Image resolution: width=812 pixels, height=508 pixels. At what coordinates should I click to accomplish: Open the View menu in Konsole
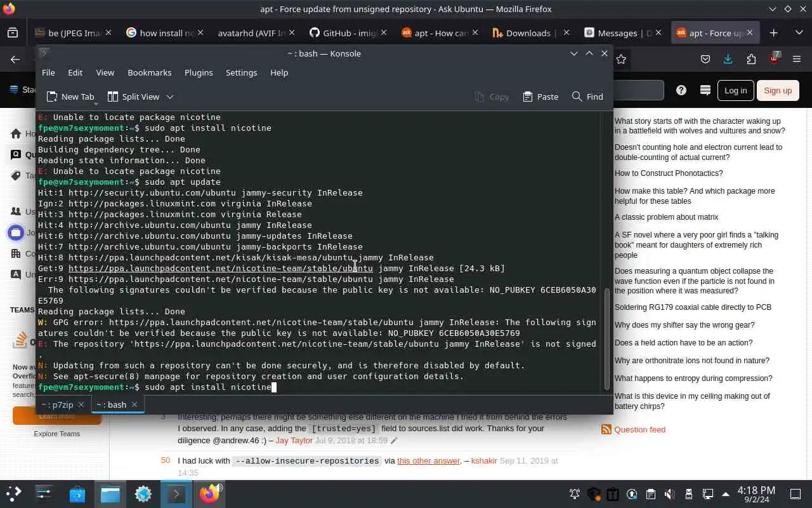[105, 72]
